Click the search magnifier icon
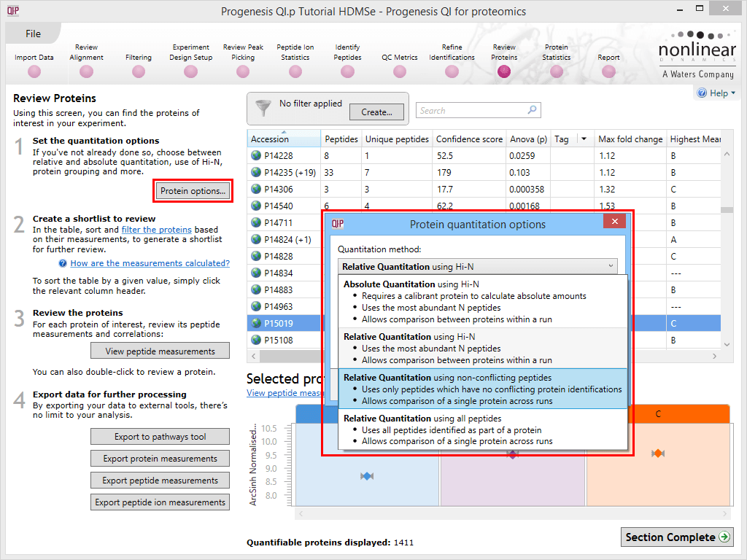The width and height of the screenshot is (747, 560). (532, 110)
